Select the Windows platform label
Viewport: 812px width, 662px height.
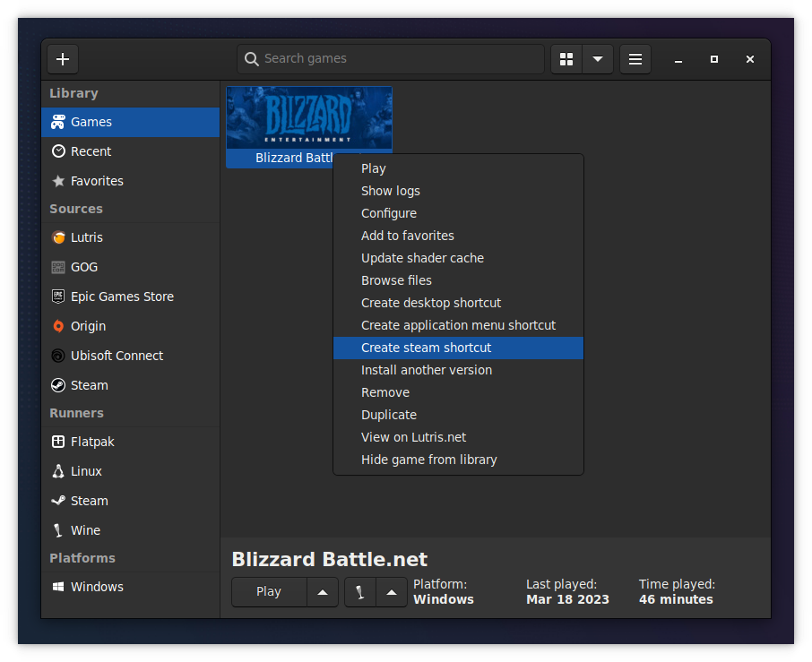click(97, 587)
